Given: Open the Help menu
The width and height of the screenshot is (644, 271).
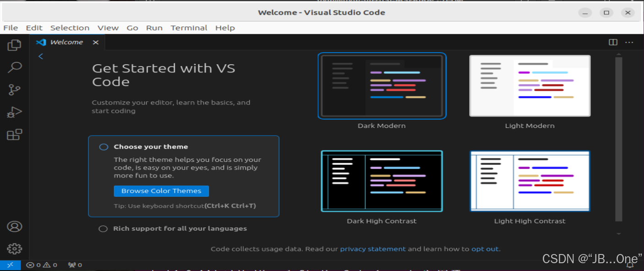Looking at the screenshot, I should tap(225, 28).
